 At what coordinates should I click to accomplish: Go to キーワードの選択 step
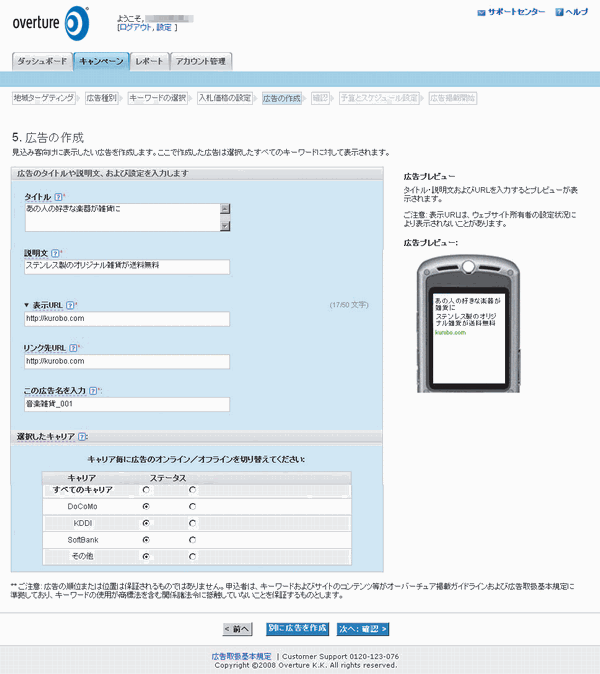[158, 98]
